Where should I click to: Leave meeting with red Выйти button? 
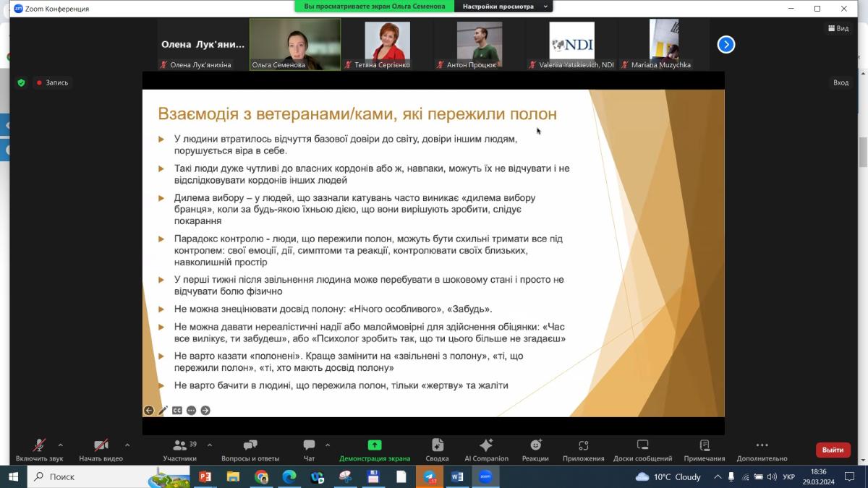(x=833, y=450)
